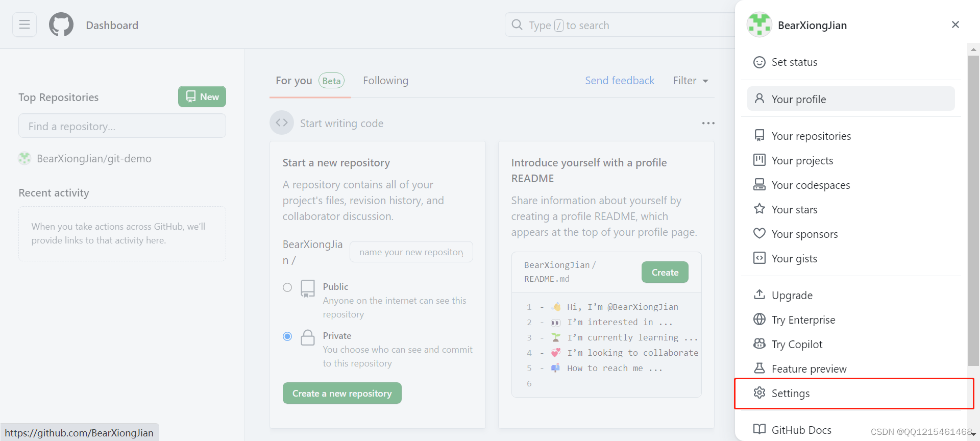Screen dimensions: 980x441
Task: Click the Your profile person icon
Action: pos(759,99)
